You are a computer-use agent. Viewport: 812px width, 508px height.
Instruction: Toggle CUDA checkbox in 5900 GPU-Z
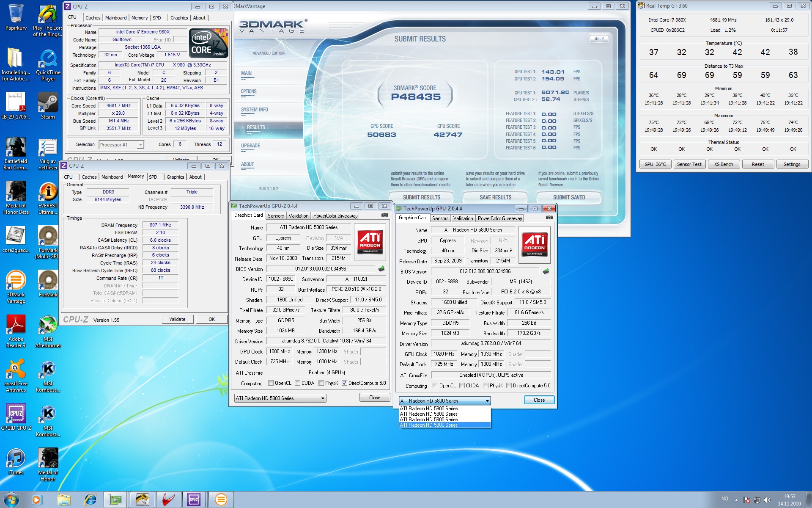click(298, 383)
